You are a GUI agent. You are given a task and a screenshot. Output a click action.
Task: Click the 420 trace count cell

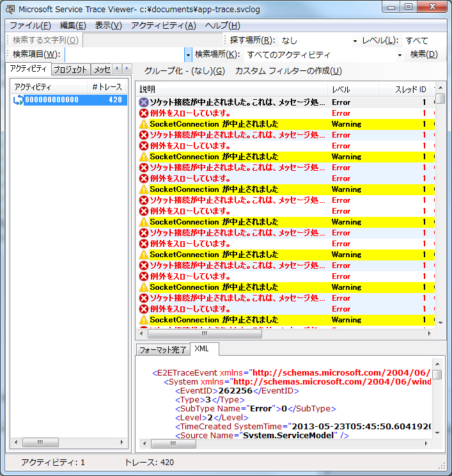[x=115, y=100]
